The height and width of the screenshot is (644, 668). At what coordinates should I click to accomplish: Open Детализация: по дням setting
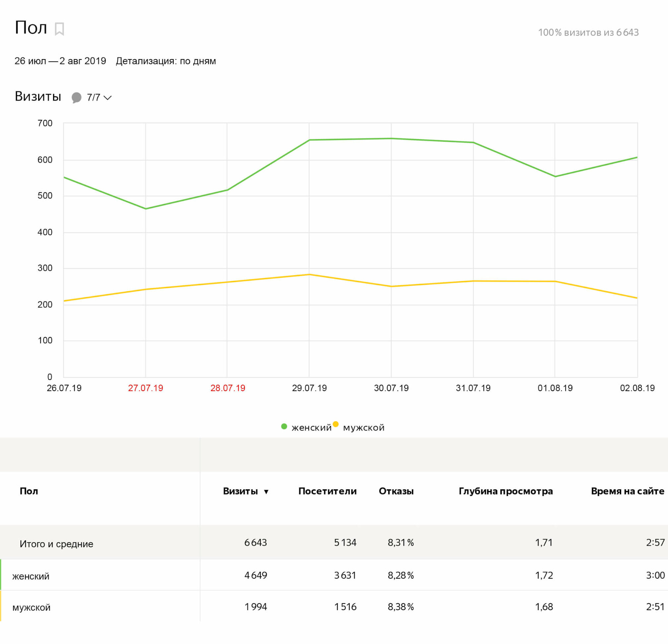pyautogui.click(x=166, y=61)
